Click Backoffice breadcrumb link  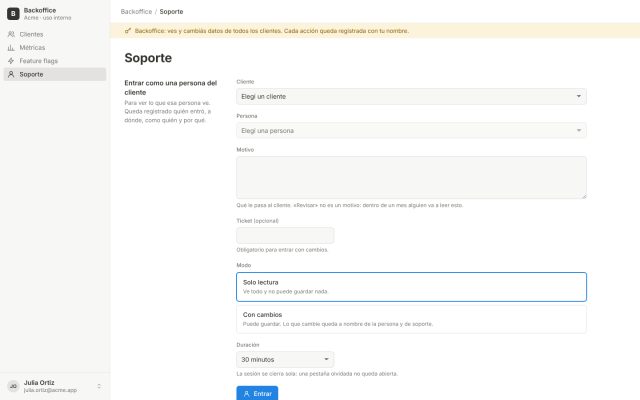136,11
